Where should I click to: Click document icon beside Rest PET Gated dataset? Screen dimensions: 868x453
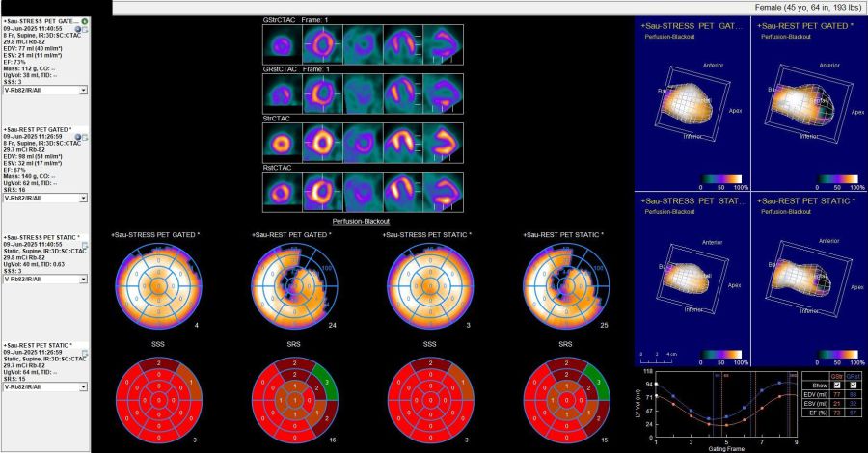tap(87, 138)
